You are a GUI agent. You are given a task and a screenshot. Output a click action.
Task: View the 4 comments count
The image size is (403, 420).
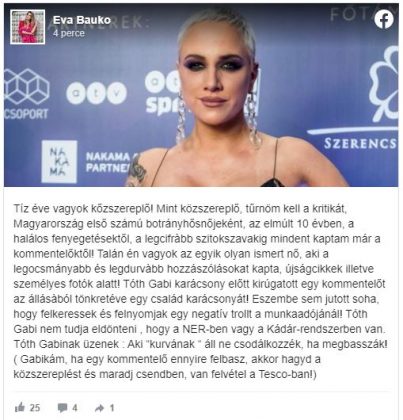click(75, 408)
